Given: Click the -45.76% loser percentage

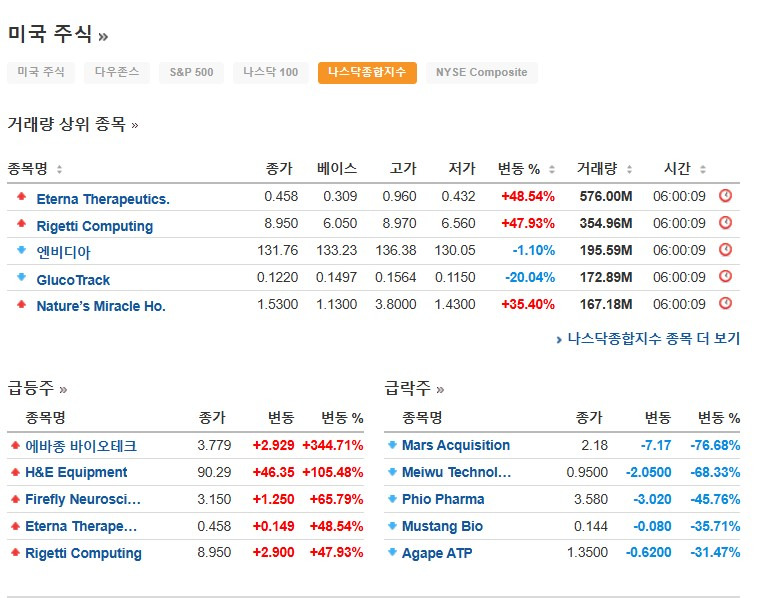Looking at the screenshot, I should point(715,500).
